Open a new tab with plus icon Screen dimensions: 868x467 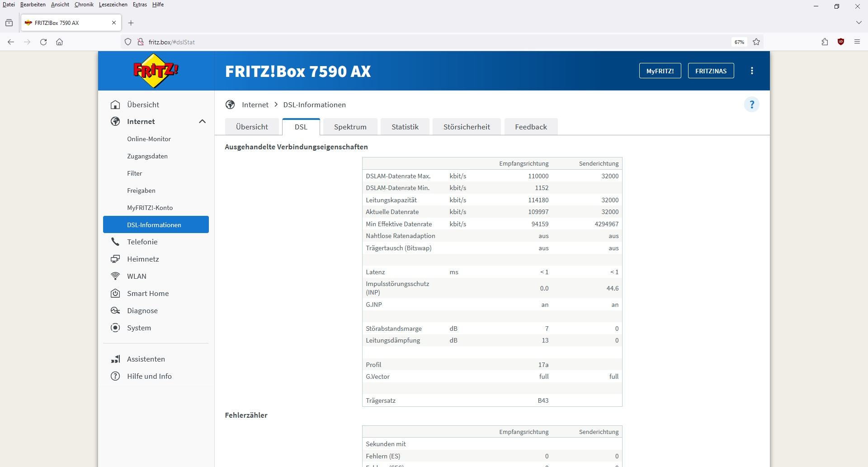(x=131, y=23)
